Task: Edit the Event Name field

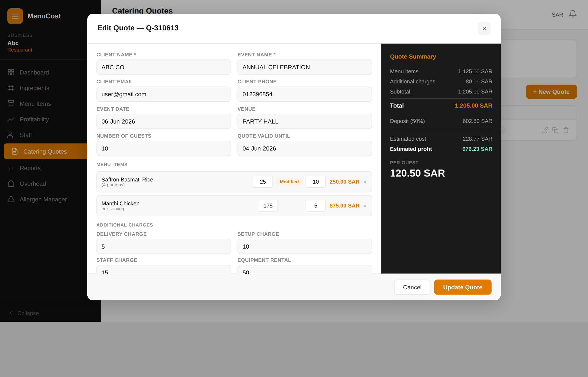Action: pos(304,67)
